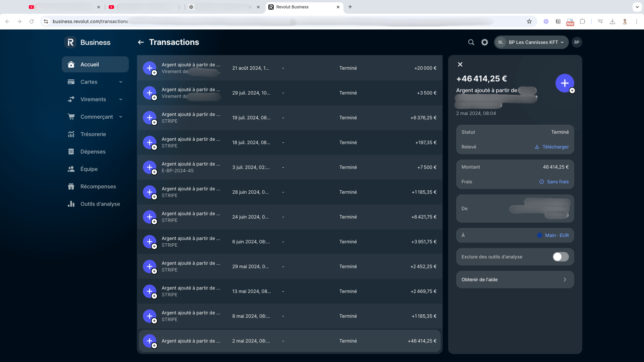The height and width of the screenshot is (362, 644).
Task: Go to Accueil in sidebar
Action: tap(95, 64)
